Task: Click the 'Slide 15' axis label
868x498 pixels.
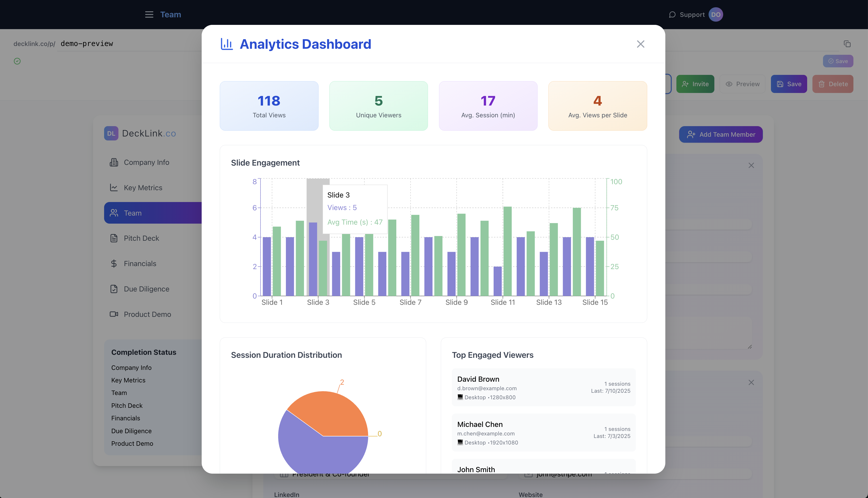Action: pyautogui.click(x=595, y=302)
